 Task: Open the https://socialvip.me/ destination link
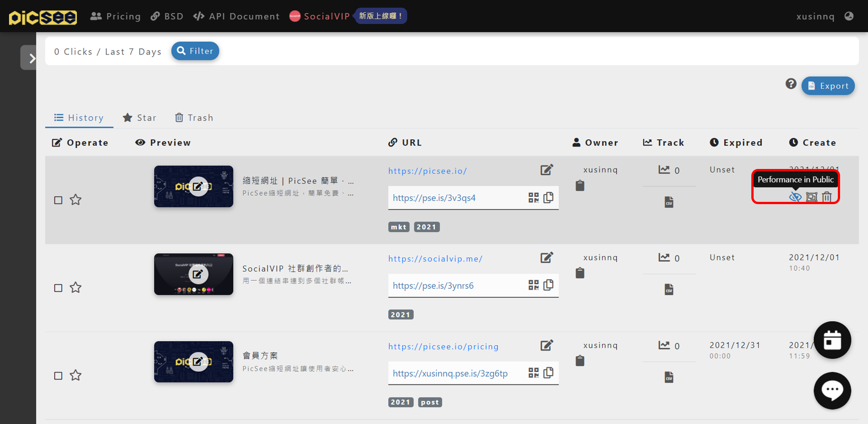(x=435, y=259)
